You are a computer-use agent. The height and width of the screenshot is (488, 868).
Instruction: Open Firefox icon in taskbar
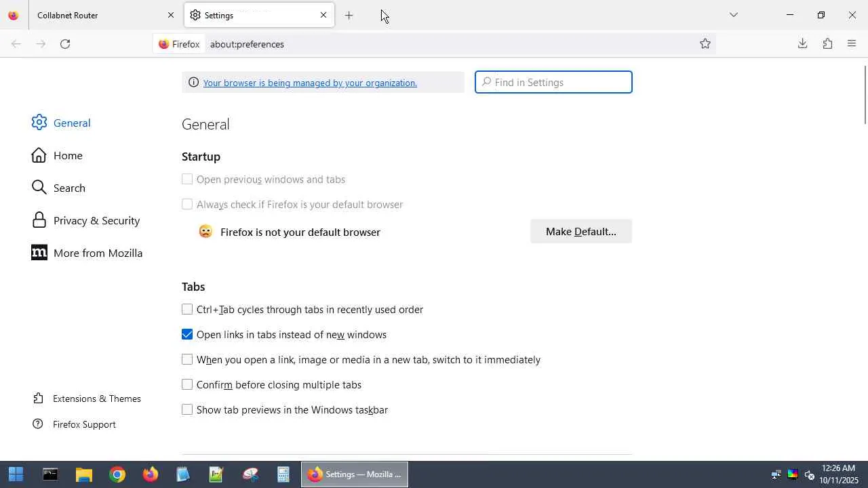151,474
